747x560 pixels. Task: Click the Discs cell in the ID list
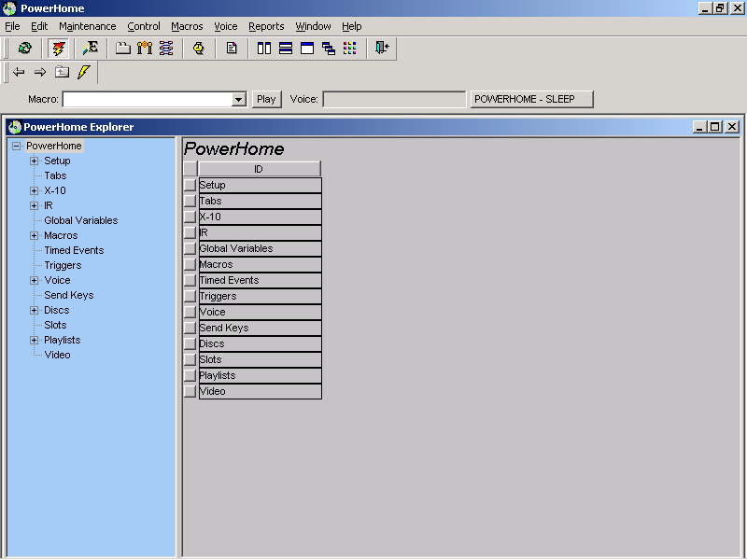coord(261,343)
